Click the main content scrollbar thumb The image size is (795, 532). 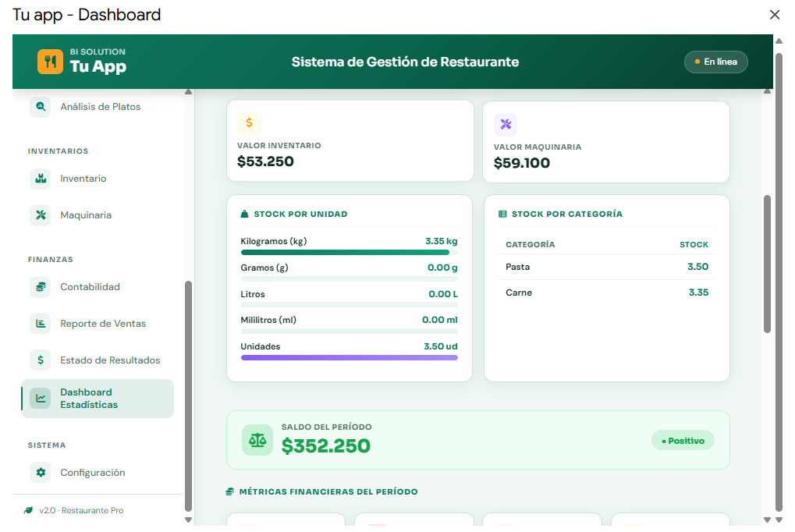point(767,264)
